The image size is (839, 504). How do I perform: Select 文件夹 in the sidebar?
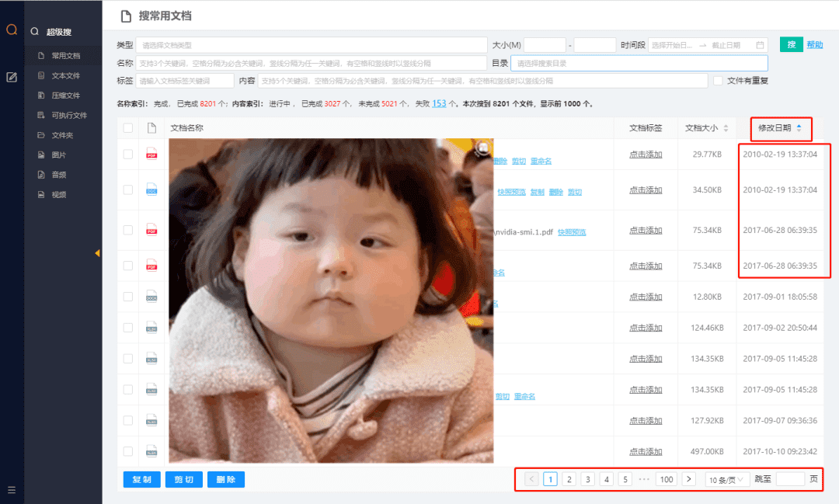[x=63, y=135]
